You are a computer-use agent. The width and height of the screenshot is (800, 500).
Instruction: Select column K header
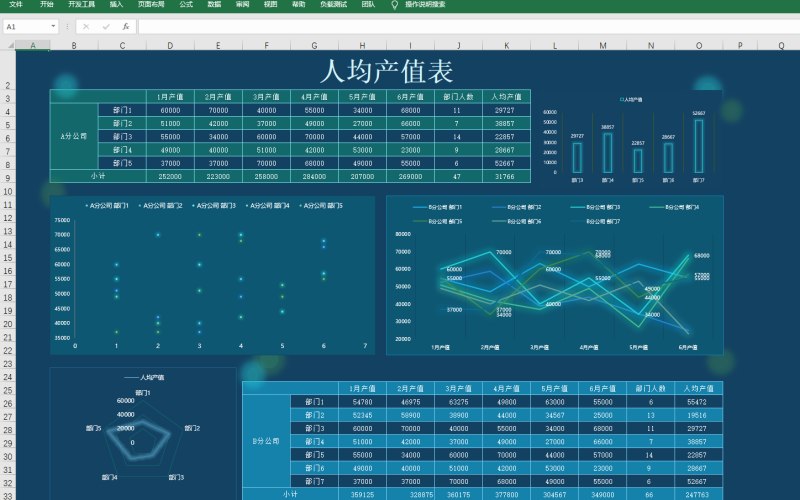pyautogui.click(x=507, y=45)
